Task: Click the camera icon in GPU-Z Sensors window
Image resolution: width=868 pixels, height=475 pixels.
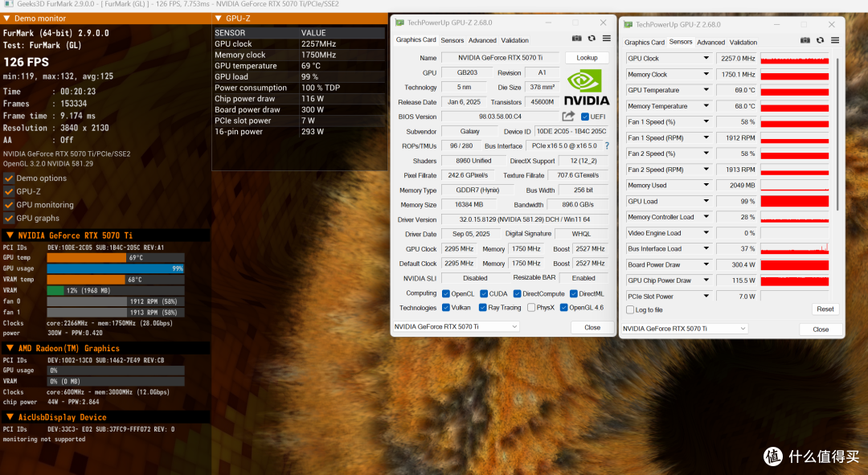Action: 805,40
